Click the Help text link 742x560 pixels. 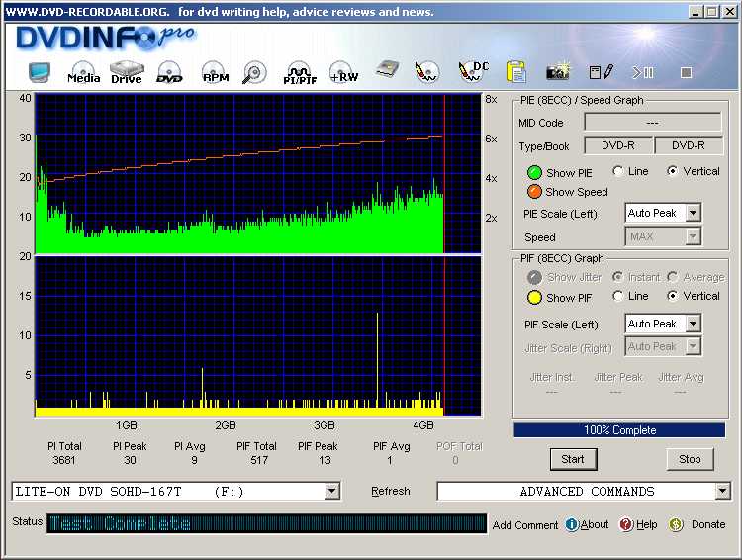pyautogui.click(x=646, y=524)
